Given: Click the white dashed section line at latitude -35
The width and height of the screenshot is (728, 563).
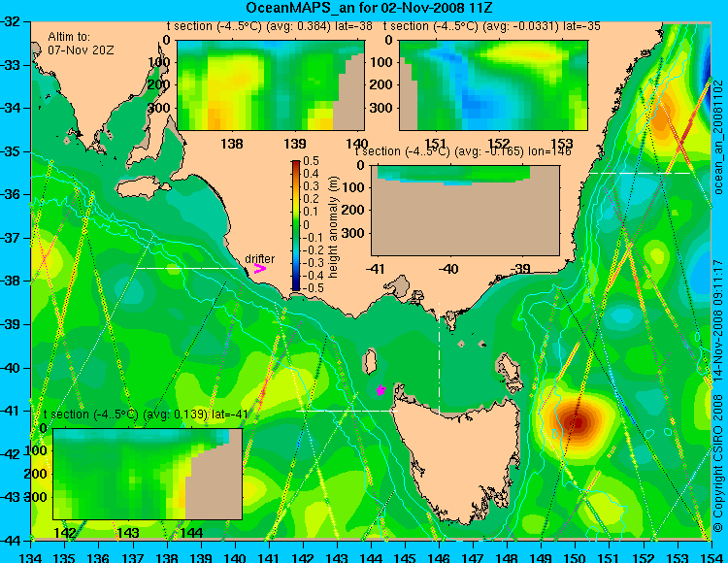Looking at the screenshot, I should (641, 173).
